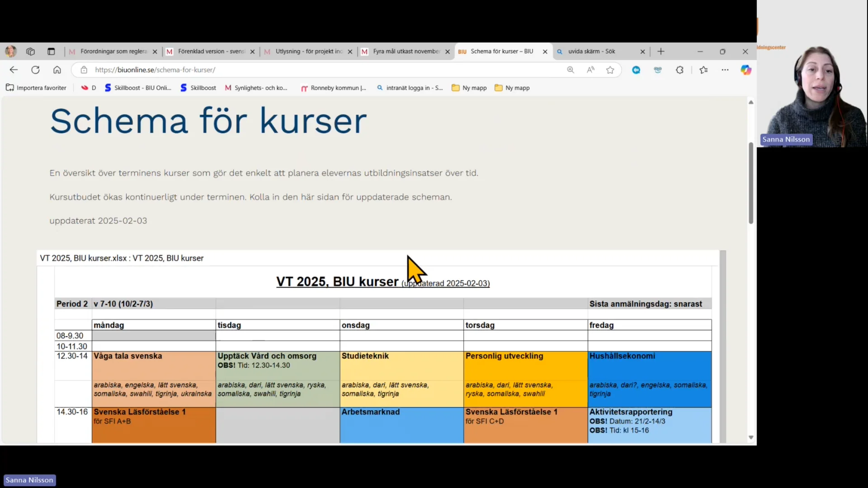Open the browser extensions puzzle icon

(679, 70)
